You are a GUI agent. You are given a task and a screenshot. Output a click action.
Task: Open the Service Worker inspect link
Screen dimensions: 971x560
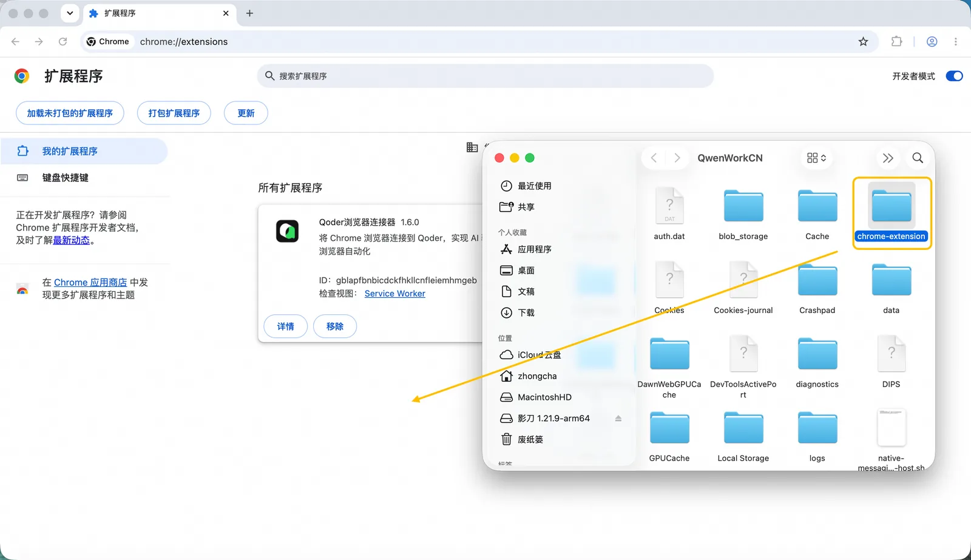[394, 294]
